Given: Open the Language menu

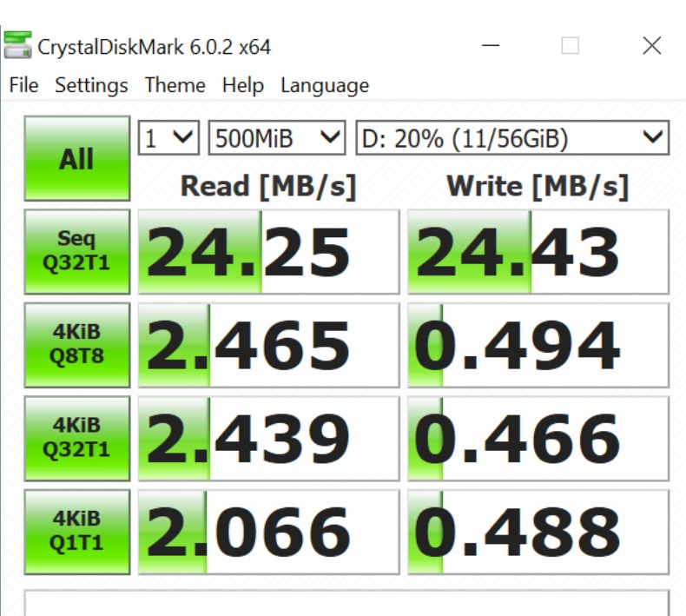Looking at the screenshot, I should point(325,85).
